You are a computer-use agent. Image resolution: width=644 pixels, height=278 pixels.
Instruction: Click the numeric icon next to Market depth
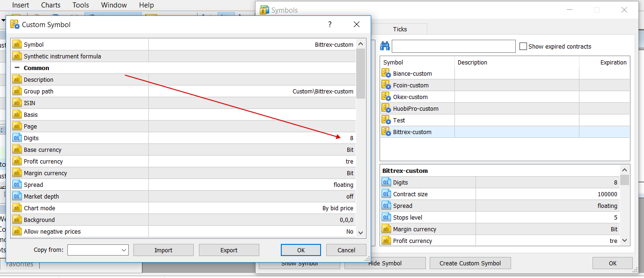tap(17, 196)
